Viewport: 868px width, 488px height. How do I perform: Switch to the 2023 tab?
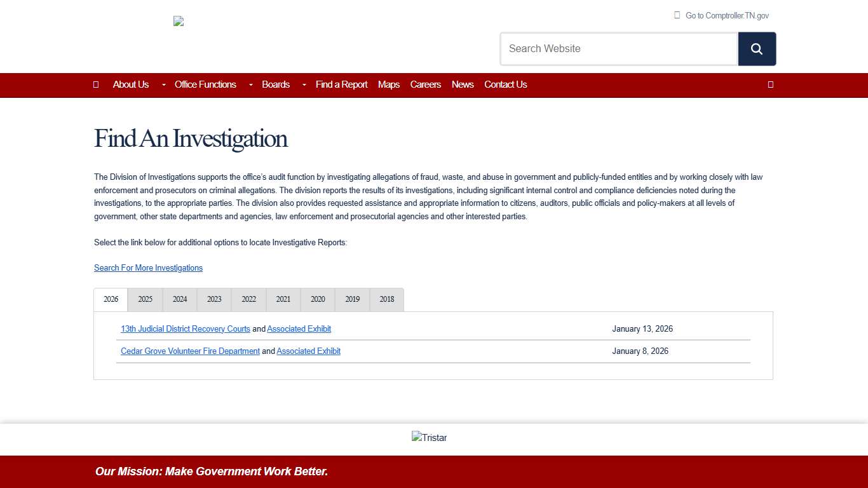[214, 299]
